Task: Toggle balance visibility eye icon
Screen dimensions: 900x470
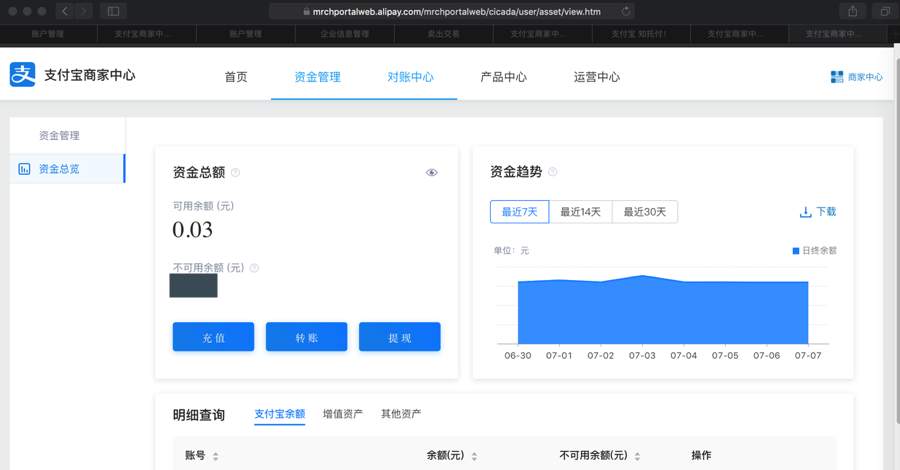Action: click(432, 173)
